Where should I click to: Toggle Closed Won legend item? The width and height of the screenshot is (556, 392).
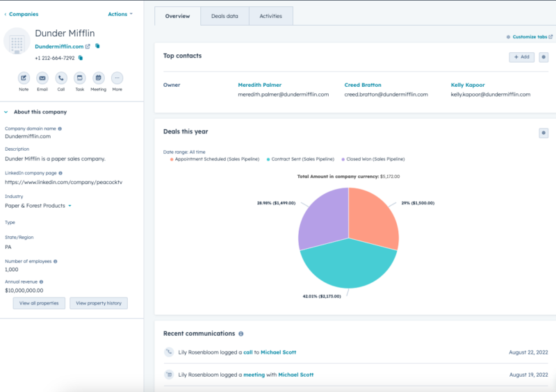[373, 159]
